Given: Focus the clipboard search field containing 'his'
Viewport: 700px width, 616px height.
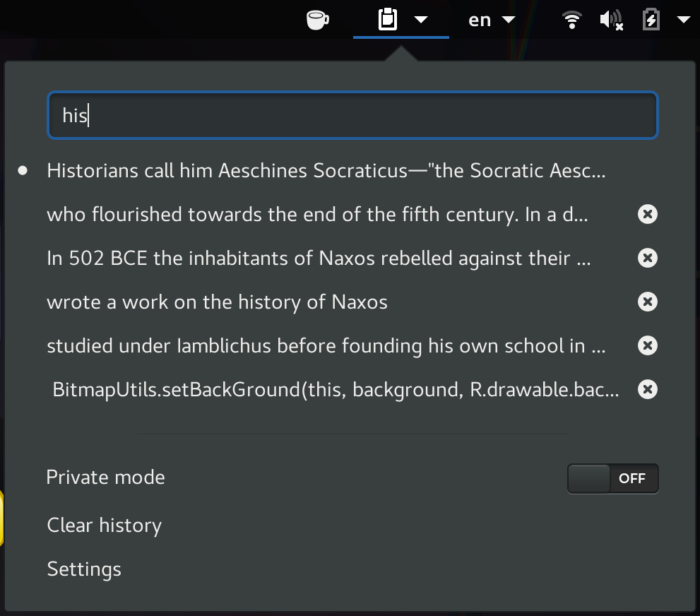Looking at the screenshot, I should (x=352, y=116).
